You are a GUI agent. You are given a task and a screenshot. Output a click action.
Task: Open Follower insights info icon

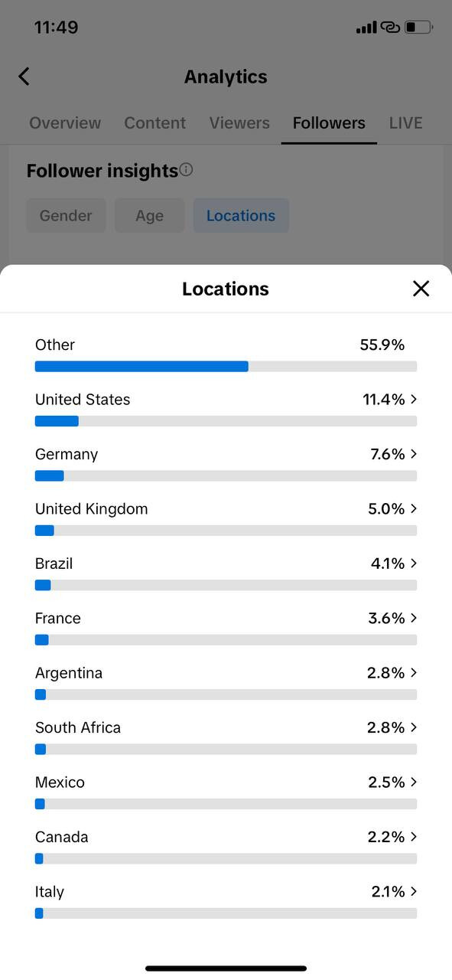(186, 170)
